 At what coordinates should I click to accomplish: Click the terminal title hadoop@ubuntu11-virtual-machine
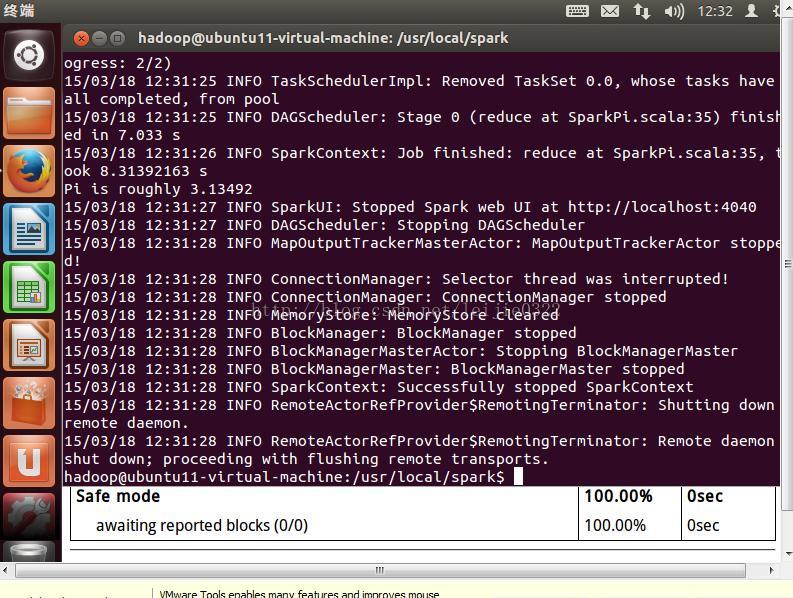click(x=323, y=38)
